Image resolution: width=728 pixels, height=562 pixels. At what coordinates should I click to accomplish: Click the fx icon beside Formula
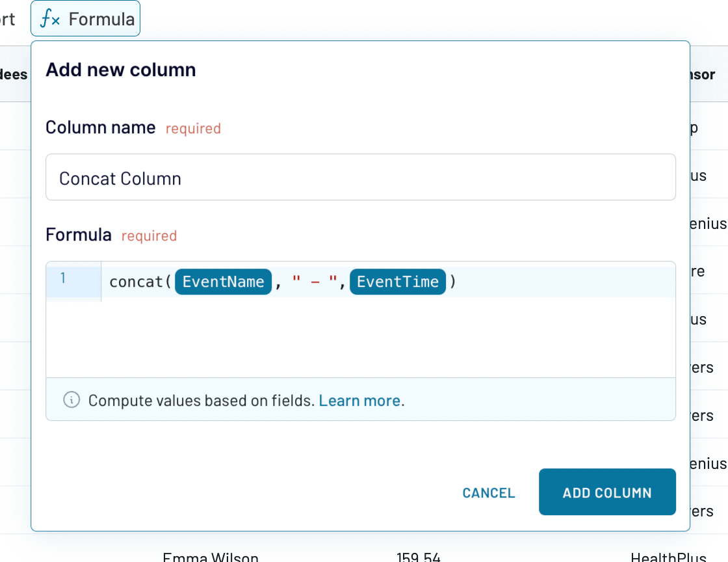click(x=49, y=19)
